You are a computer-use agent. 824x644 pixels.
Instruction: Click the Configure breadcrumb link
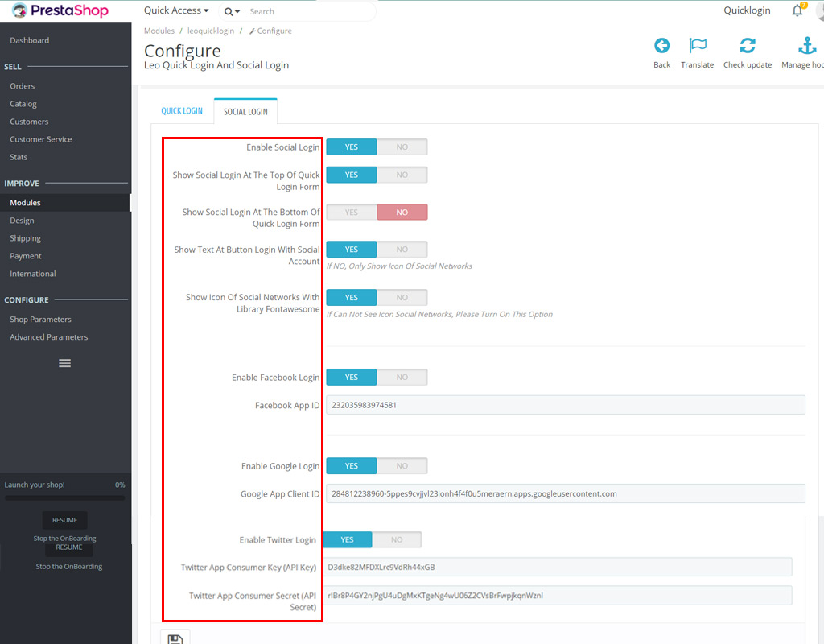(270, 31)
